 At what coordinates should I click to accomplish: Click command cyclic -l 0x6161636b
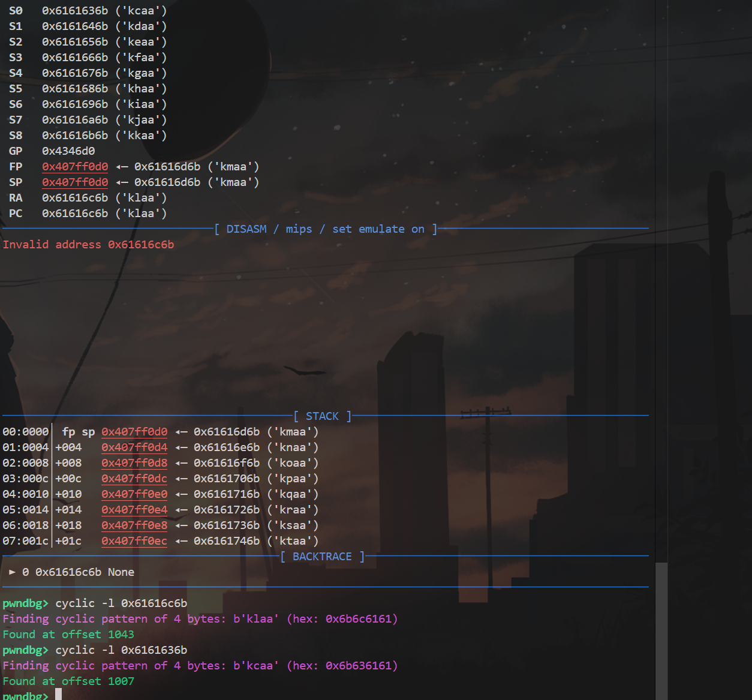(121, 650)
